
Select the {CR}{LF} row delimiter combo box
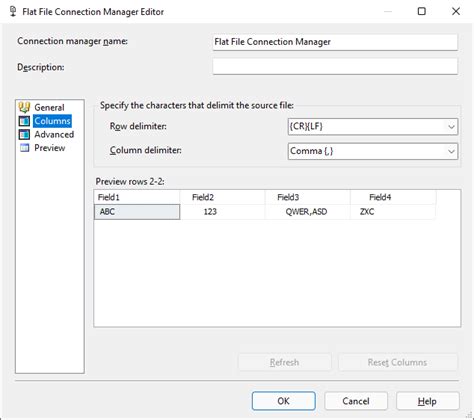pos(373,127)
